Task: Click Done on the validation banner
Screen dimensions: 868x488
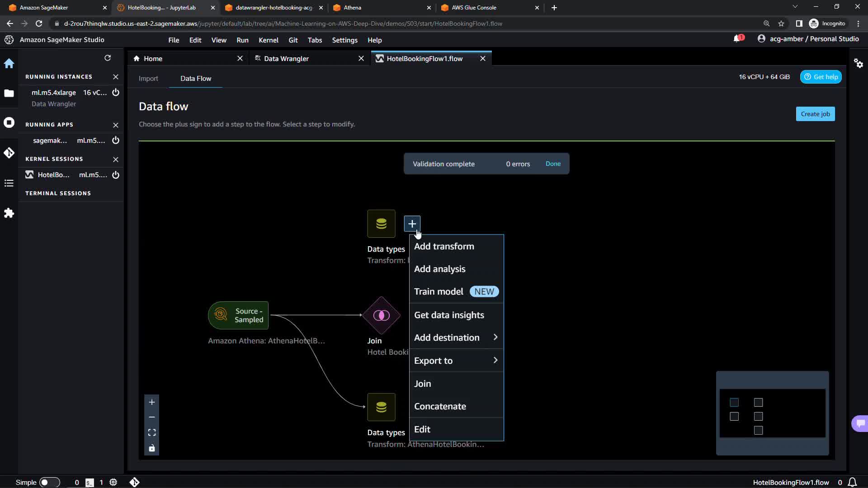Action: [553, 164]
